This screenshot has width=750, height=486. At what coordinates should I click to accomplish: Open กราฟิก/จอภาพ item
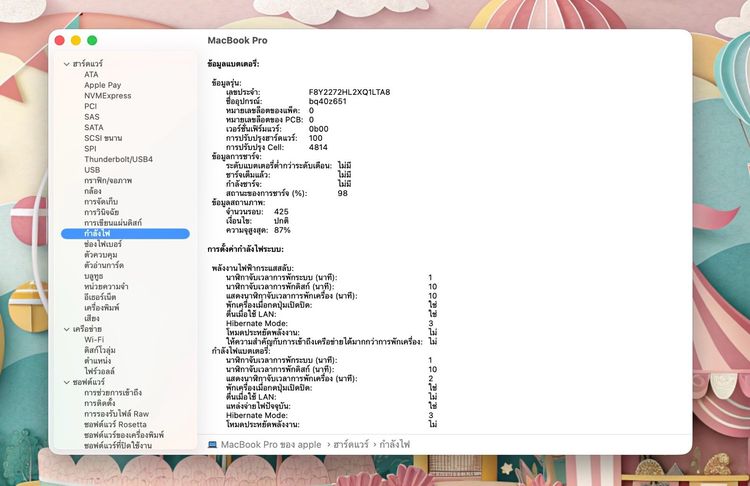click(x=108, y=180)
